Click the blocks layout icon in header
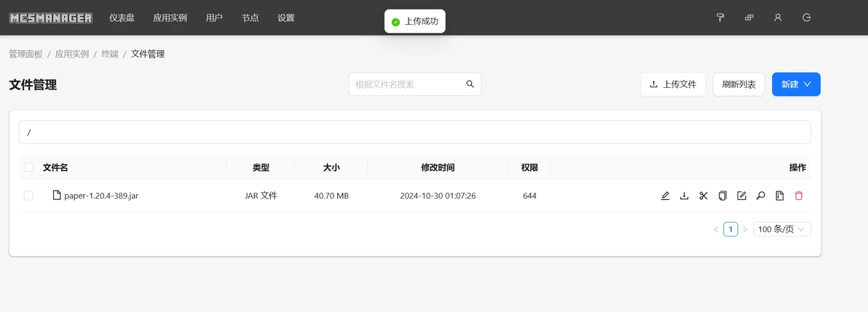 (749, 17)
